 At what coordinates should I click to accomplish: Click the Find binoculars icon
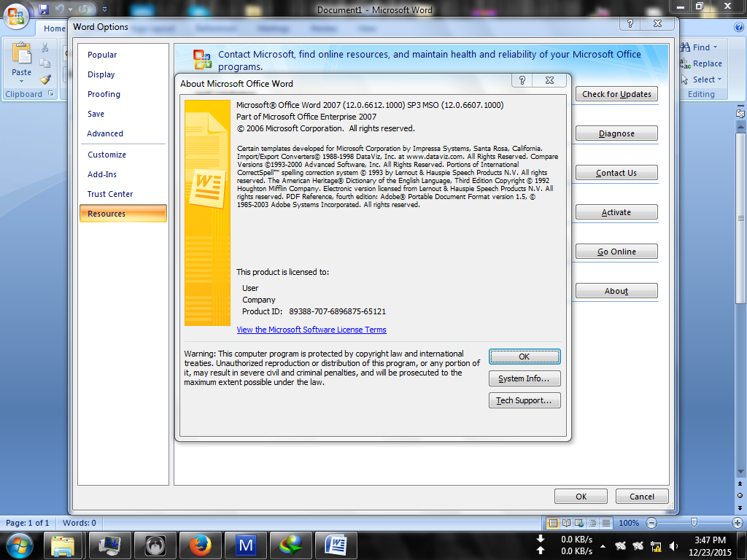pyautogui.click(x=685, y=47)
